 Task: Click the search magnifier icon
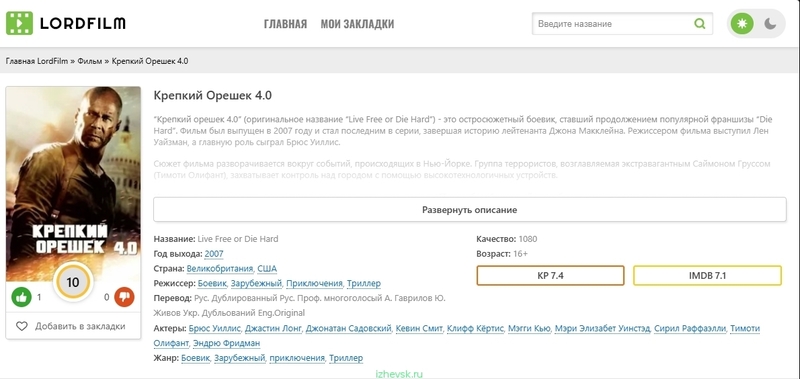(699, 23)
